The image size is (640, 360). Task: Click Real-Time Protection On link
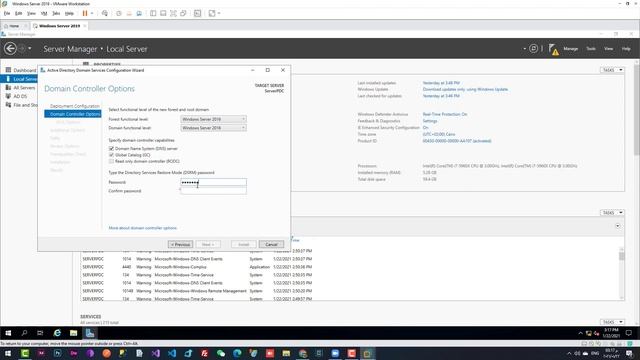[445, 114]
